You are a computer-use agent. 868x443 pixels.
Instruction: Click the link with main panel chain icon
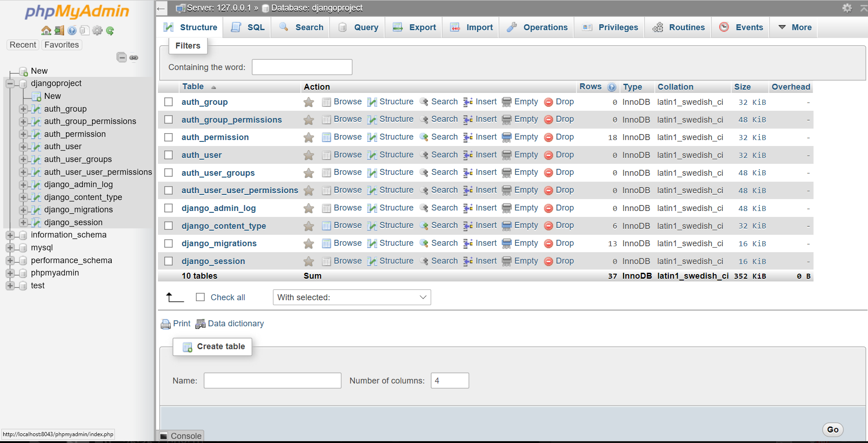click(134, 58)
